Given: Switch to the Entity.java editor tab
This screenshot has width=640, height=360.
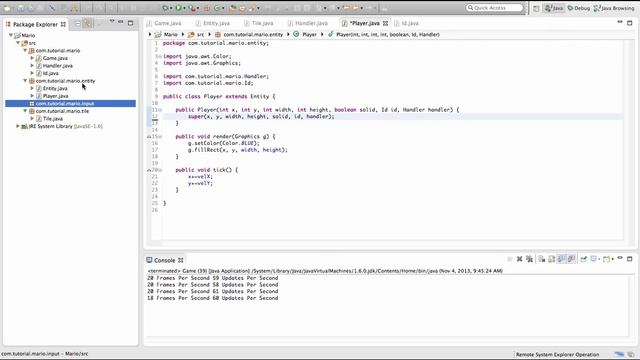Looking at the screenshot, I should 213,23.
